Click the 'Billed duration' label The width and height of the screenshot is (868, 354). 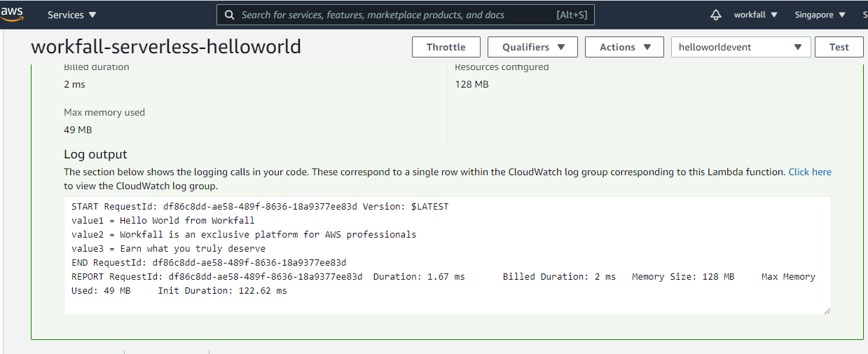97,67
